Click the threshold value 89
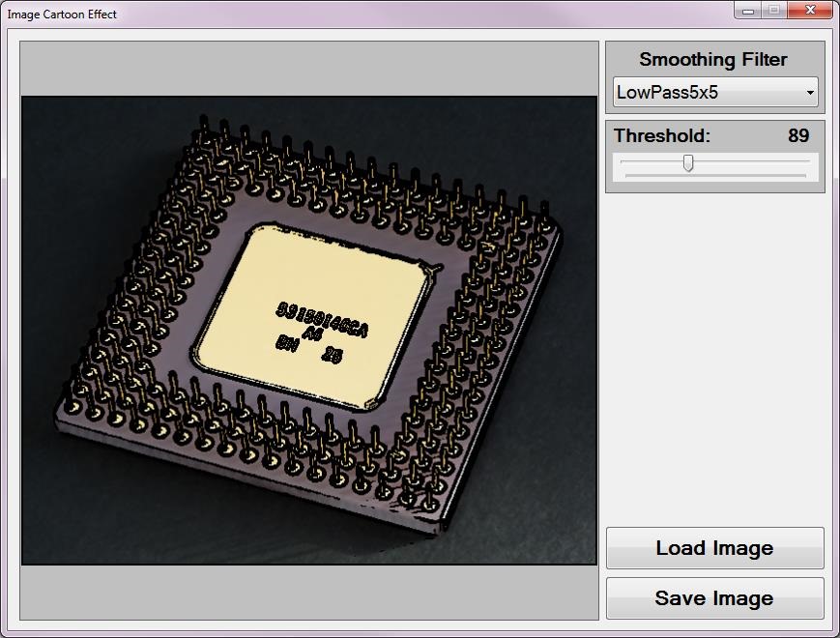 pos(797,136)
